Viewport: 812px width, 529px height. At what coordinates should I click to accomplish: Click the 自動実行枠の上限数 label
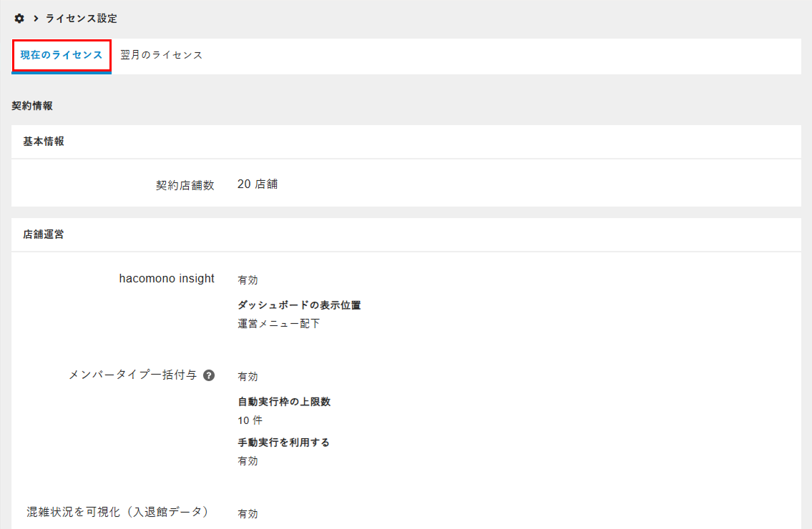pyautogui.click(x=284, y=402)
